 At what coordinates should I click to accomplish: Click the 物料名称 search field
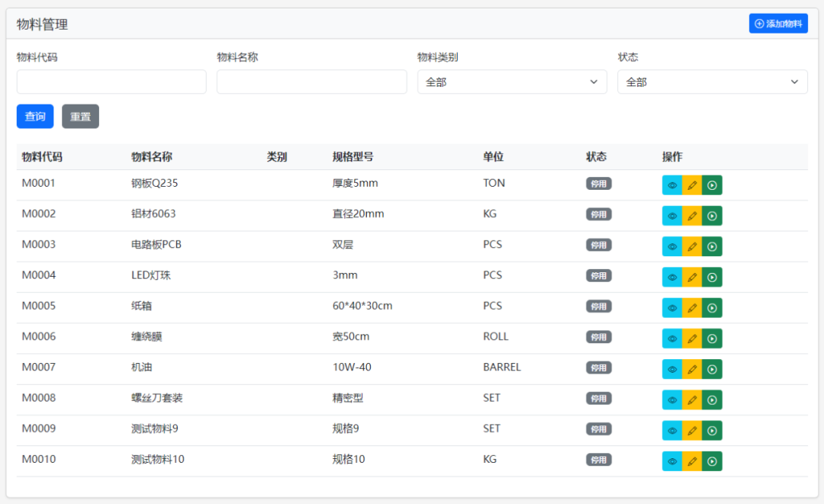coord(311,81)
